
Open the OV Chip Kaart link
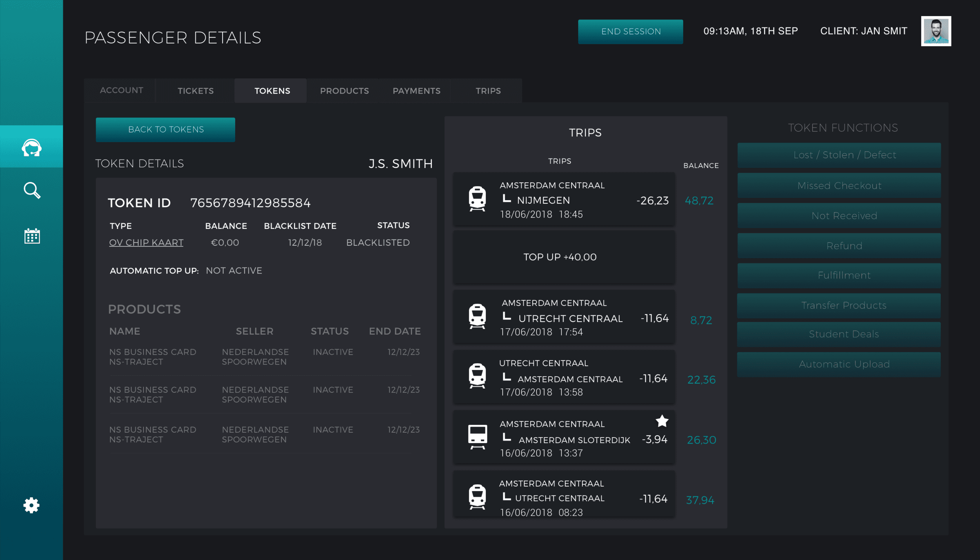coord(146,243)
